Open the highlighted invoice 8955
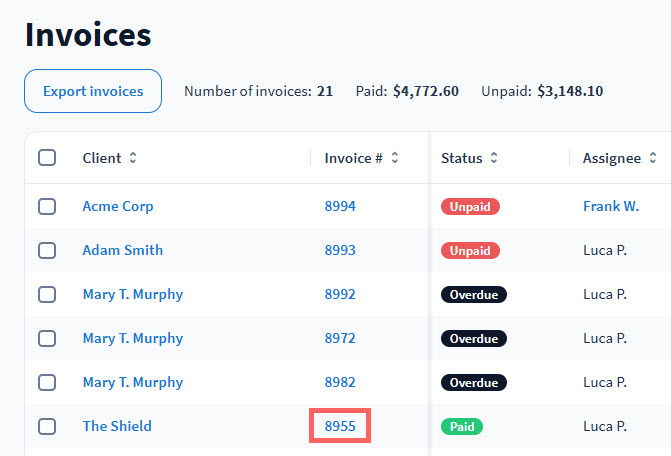Screen dimensions: 671x456 coord(340,426)
